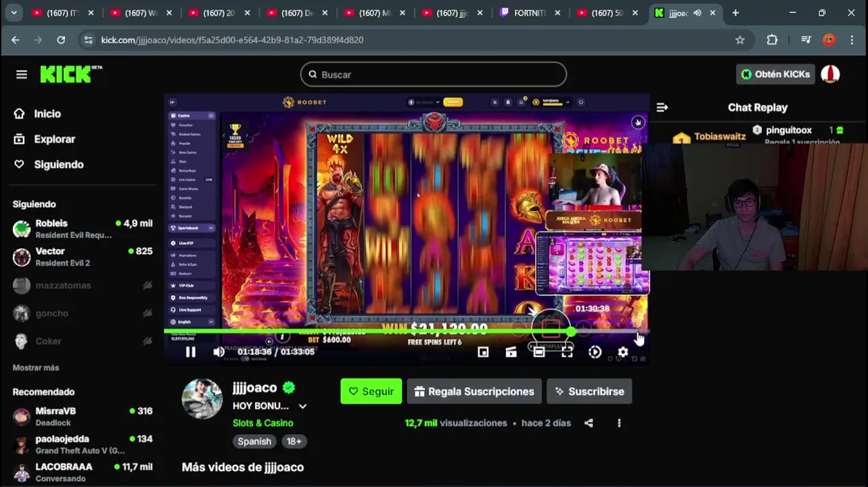Image resolution: width=868 pixels, height=487 pixels.
Task: Open the three-dot more options menu
Action: click(619, 423)
